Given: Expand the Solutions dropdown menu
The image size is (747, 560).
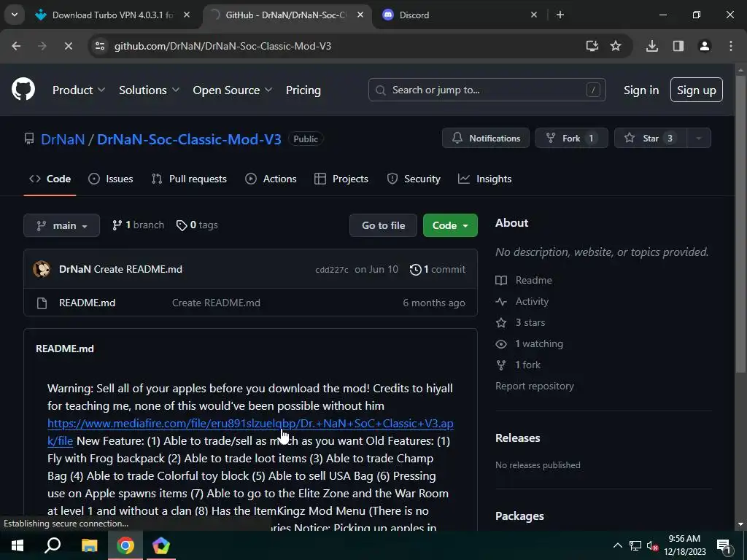Looking at the screenshot, I should [149, 90].
